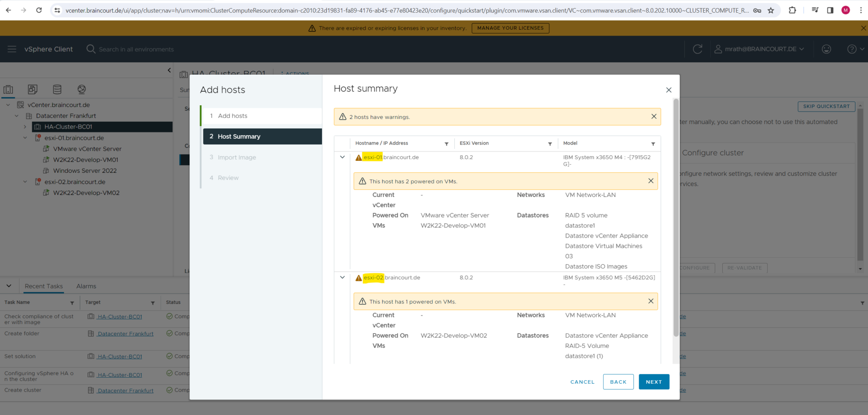
Task: Collapse the esxi-01.braincourt.de host details row
Action: click(342, 157)
